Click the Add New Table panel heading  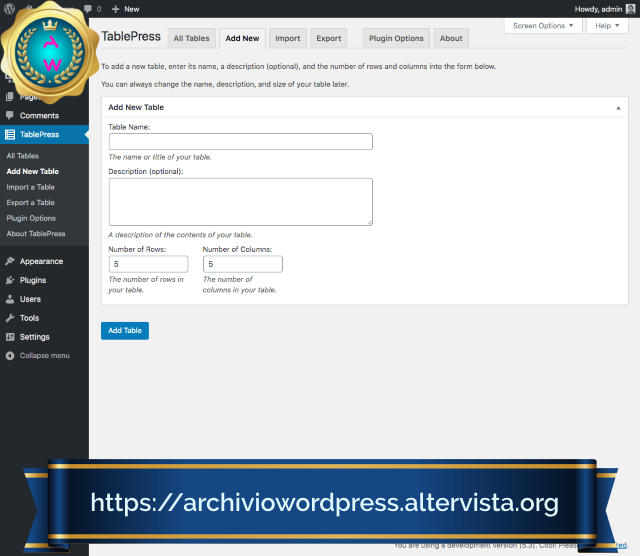point(136,107)
